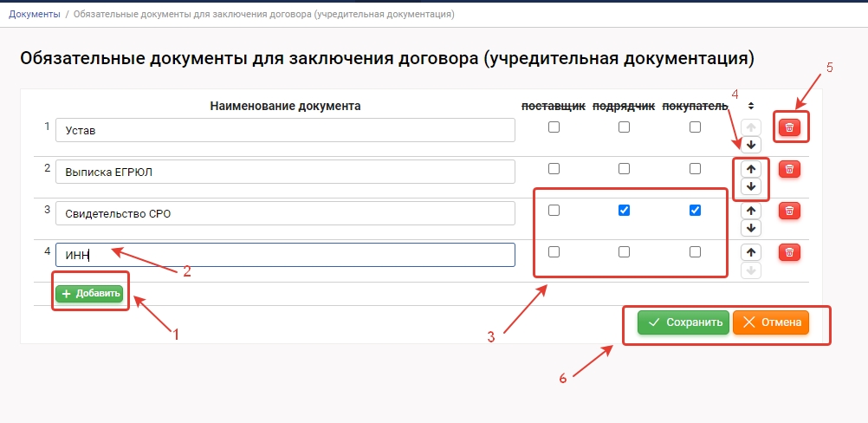
Task: Delete the Свидетельство СРО row
Action: click(x=788, y=210)
